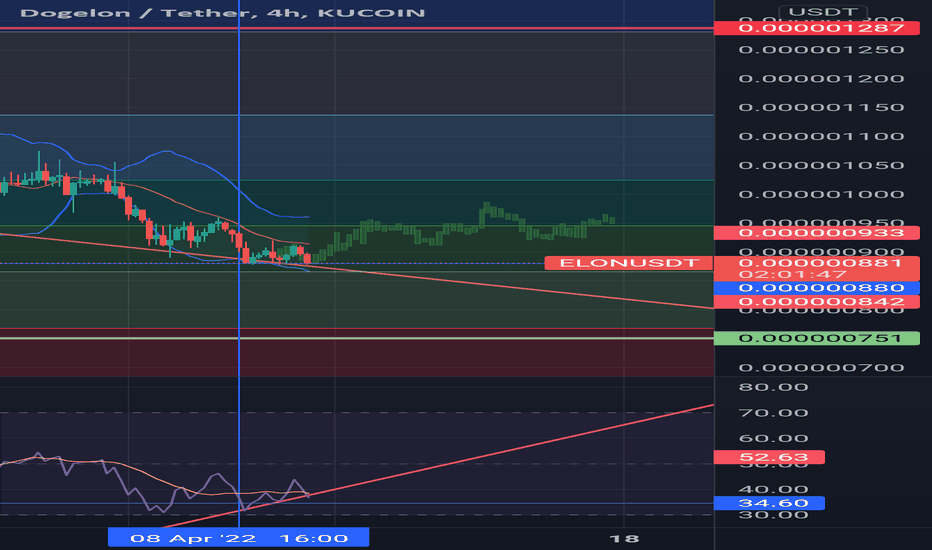The image size is (932, 550).
Task: Click the current price 0.000000881 label
Action: (x=821, y=263)
